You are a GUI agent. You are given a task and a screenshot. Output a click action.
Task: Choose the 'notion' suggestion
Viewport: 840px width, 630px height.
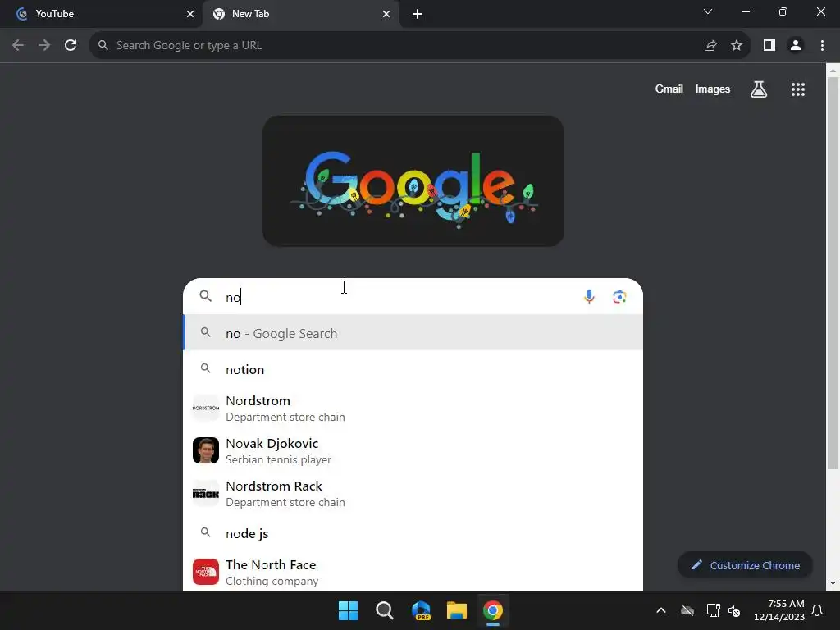tap(413, 369)
